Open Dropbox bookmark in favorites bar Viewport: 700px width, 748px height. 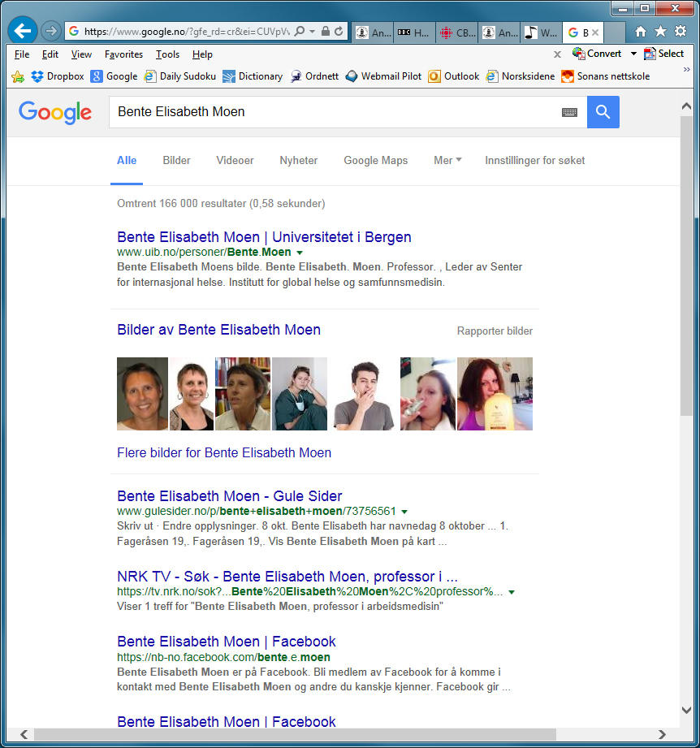coord(58,76)
